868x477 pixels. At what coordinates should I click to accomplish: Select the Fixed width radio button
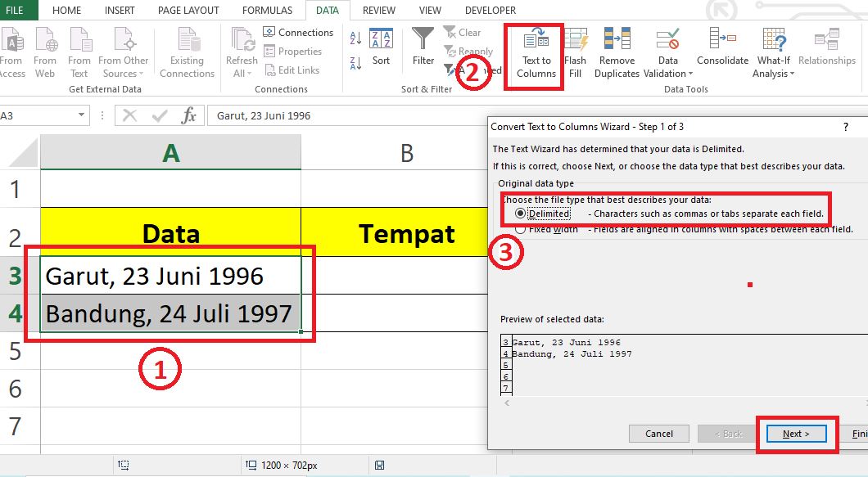[520, 229]
